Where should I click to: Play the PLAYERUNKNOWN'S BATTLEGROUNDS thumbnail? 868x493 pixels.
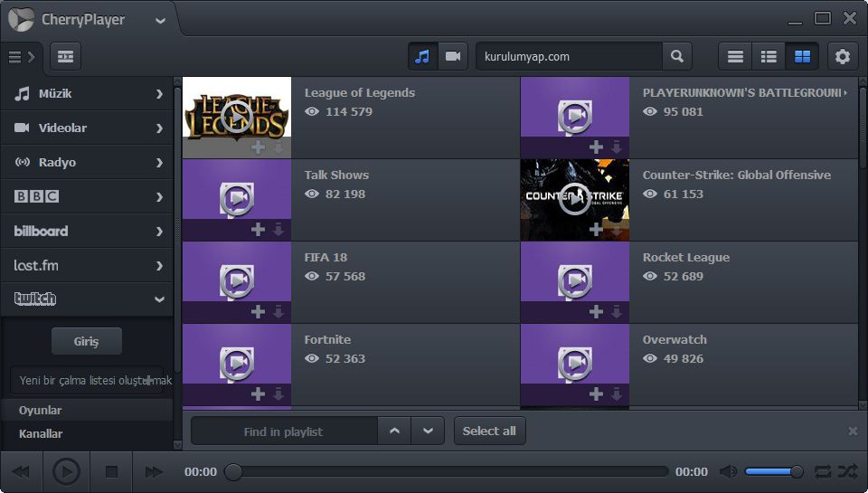(x=575, y=117)
